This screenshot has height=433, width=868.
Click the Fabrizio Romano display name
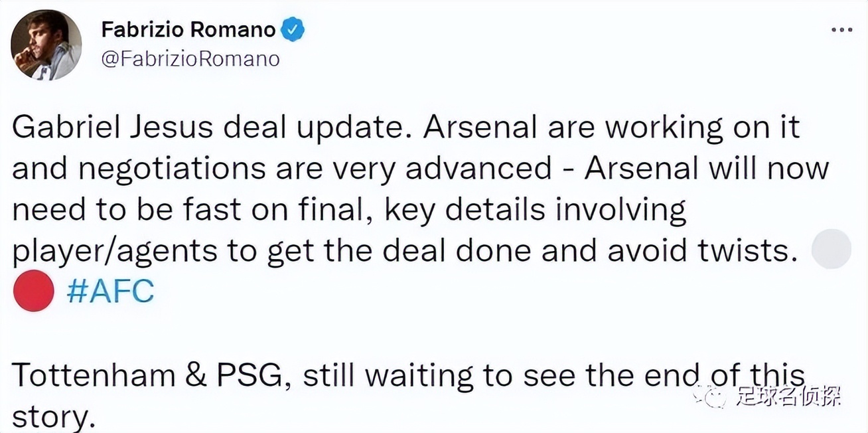click(188, 30)
